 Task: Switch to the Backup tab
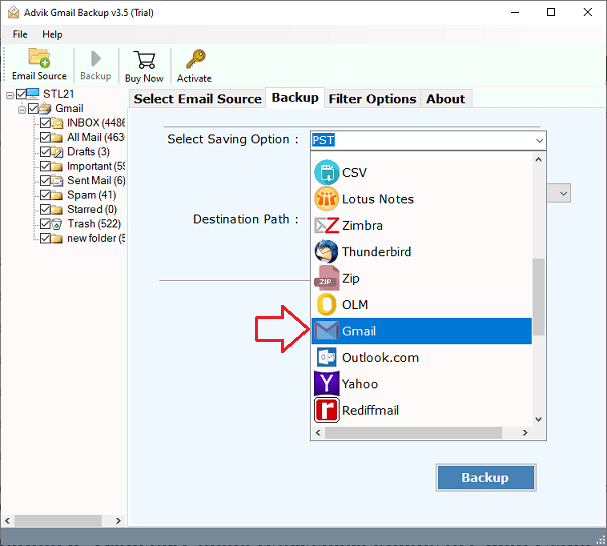coord(295,98)
